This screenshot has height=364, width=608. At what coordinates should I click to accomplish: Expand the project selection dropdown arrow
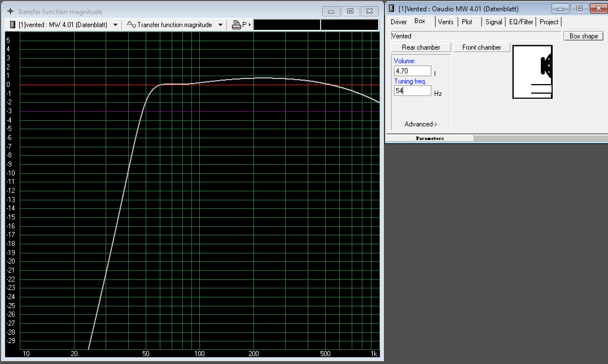115,25
